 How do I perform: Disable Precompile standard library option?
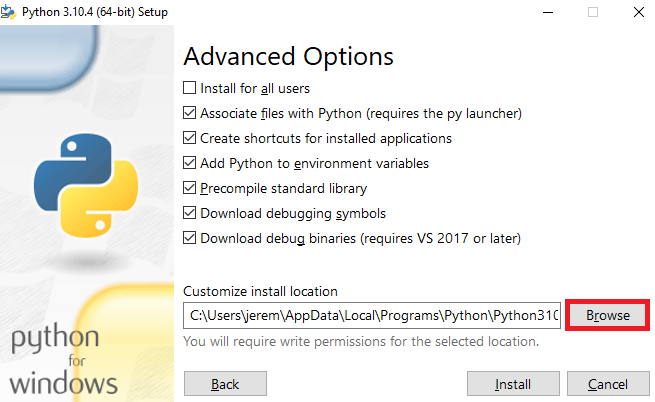coord(189,188)
